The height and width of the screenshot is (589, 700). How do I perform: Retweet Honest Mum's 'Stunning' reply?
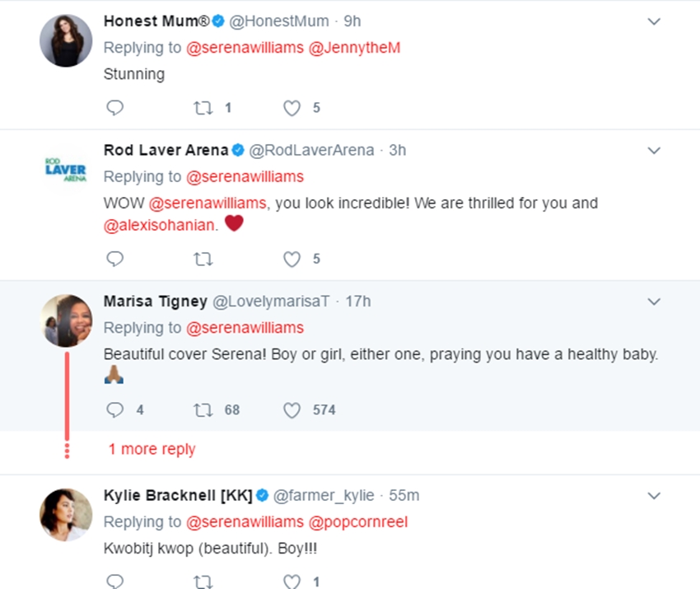pyautogui.click(x=202, y=108)
